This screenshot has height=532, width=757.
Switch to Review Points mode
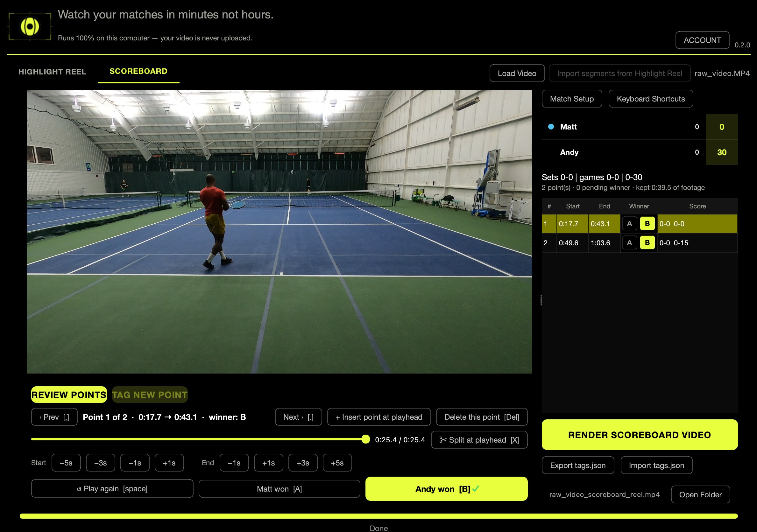[x=69, y=395]
